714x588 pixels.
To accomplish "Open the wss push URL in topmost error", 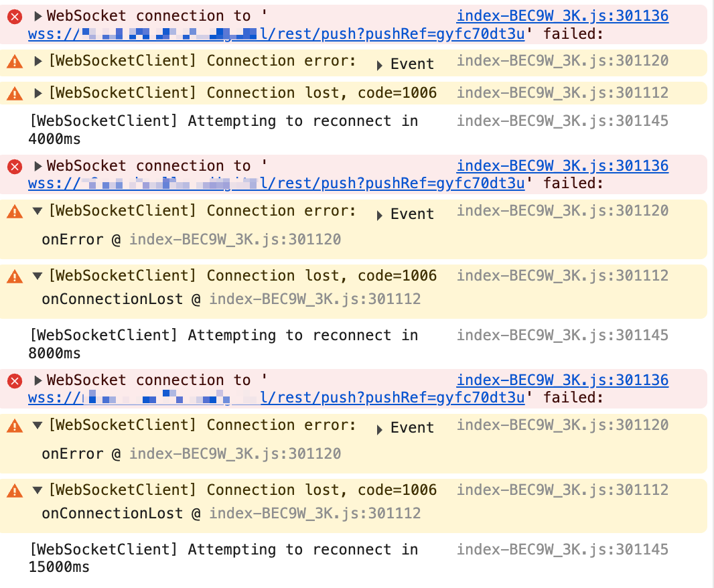I will 277,33.
